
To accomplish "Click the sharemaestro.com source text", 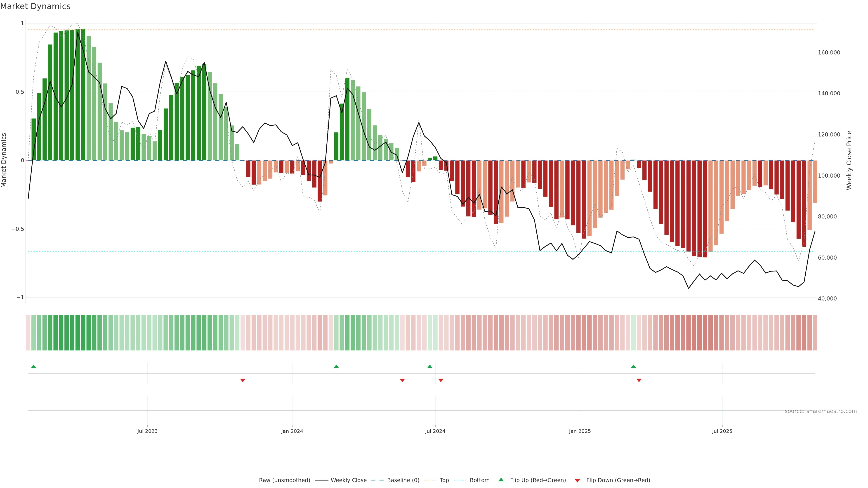I will (821, 411).
